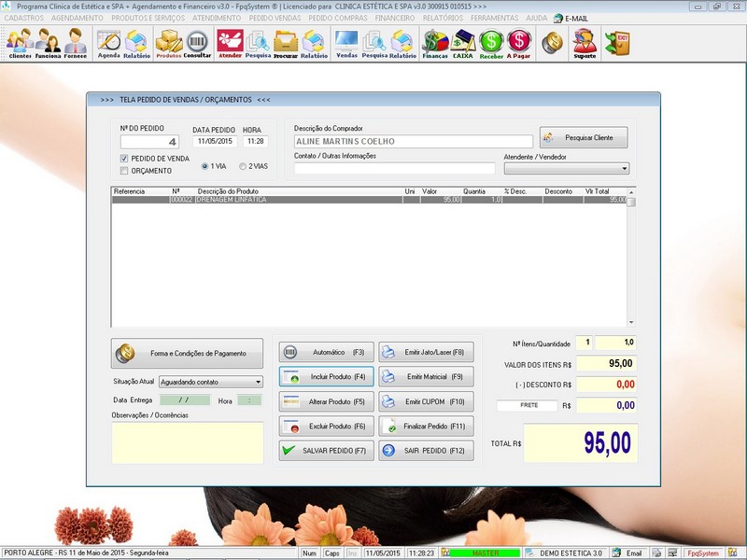The width and height of the screenshot is (747, 560).
Task: Click the Incluir Produto (F4) button
Action: 326,377
